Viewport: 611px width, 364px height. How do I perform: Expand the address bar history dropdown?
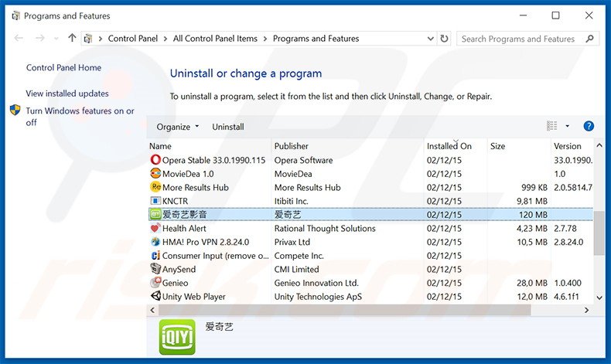(431, 39)
